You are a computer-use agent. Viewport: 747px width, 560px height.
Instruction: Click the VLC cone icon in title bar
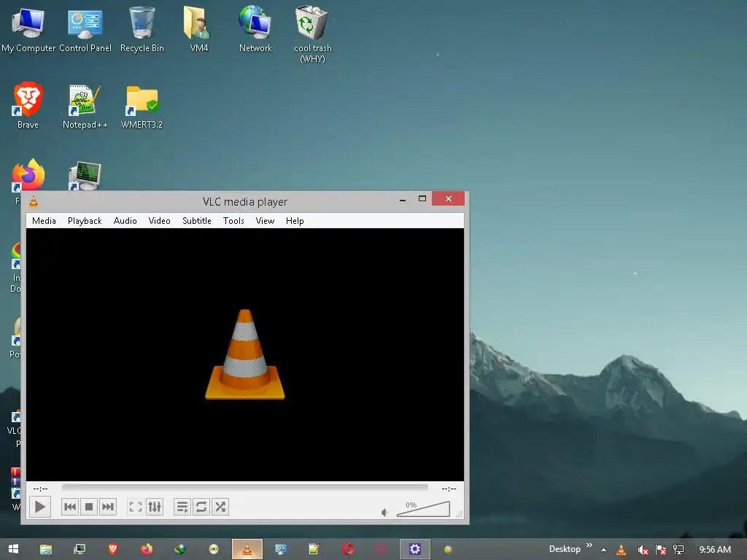tap(34, 201)
